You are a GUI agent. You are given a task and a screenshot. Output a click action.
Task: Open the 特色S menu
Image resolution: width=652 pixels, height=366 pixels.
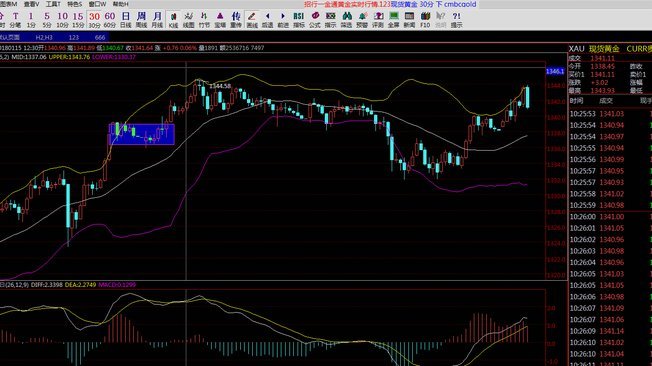coord(75,4)
